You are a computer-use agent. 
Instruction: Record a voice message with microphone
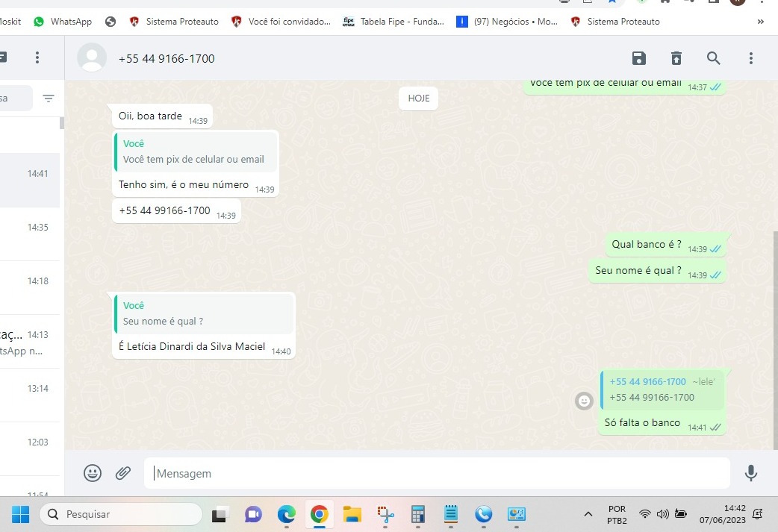(750, 473)
